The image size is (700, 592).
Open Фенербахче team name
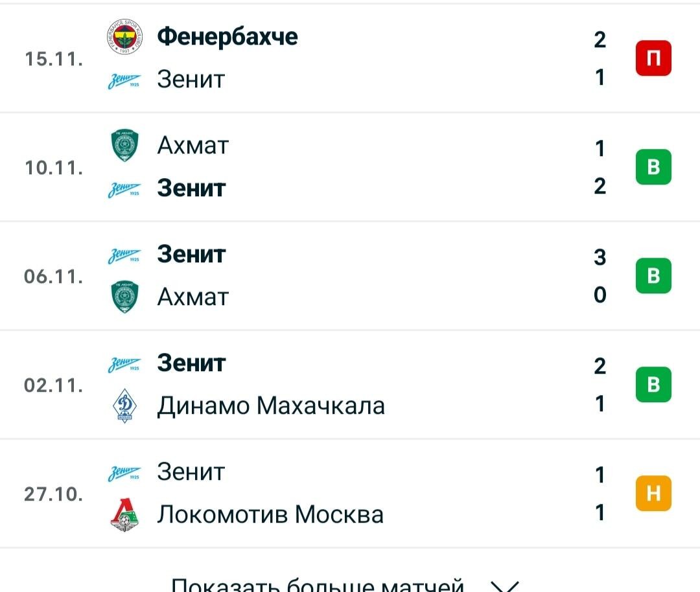click(227, 36)
